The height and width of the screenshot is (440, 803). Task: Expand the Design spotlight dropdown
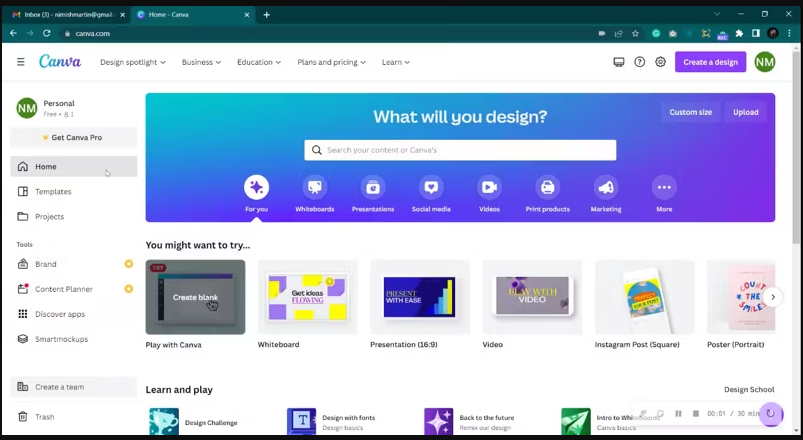[133, 62]
